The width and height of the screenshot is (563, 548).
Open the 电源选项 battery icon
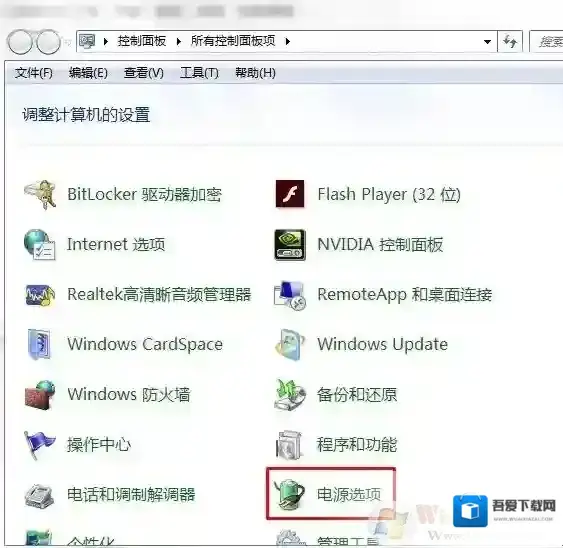[290, 495]
